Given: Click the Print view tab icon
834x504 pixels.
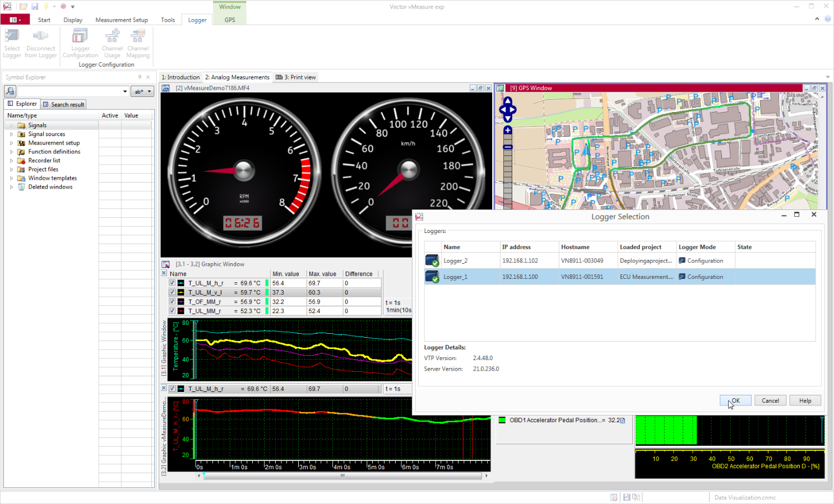Looking at the screenshot, I should [279, 77].
